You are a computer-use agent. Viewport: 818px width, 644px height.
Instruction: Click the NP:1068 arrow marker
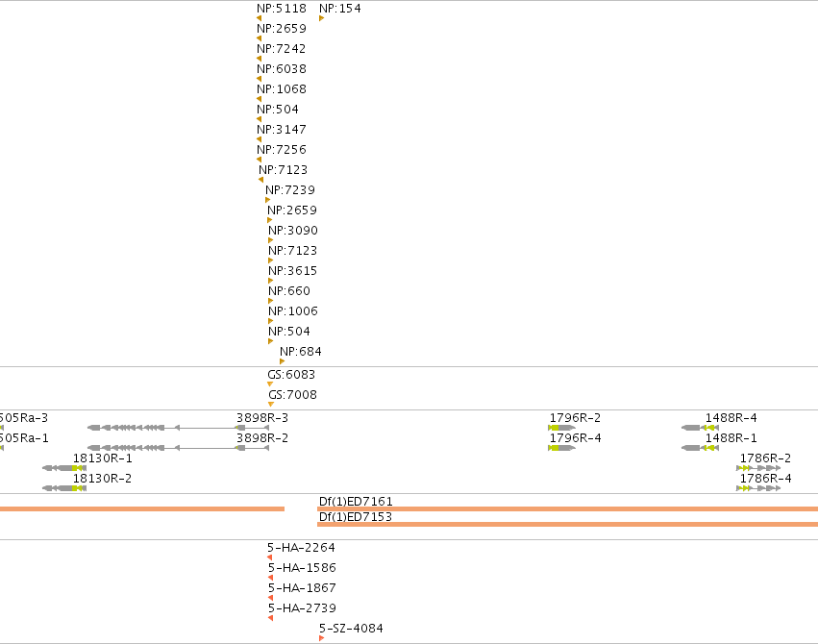[x=260, y=100]
